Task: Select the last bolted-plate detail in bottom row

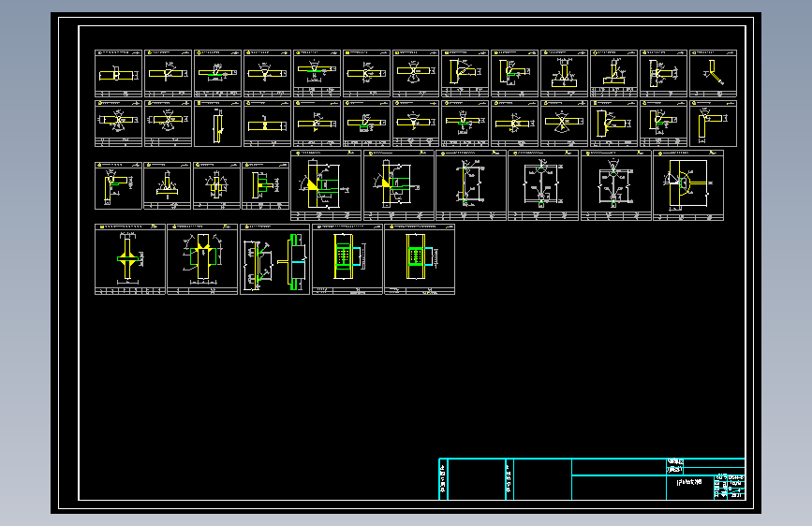Action: [x=420, y=259]
